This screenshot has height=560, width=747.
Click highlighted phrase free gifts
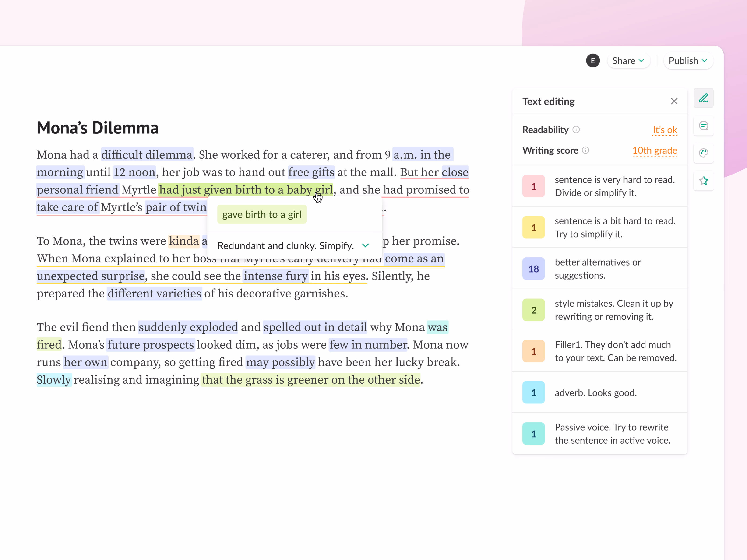click(311, 172)
